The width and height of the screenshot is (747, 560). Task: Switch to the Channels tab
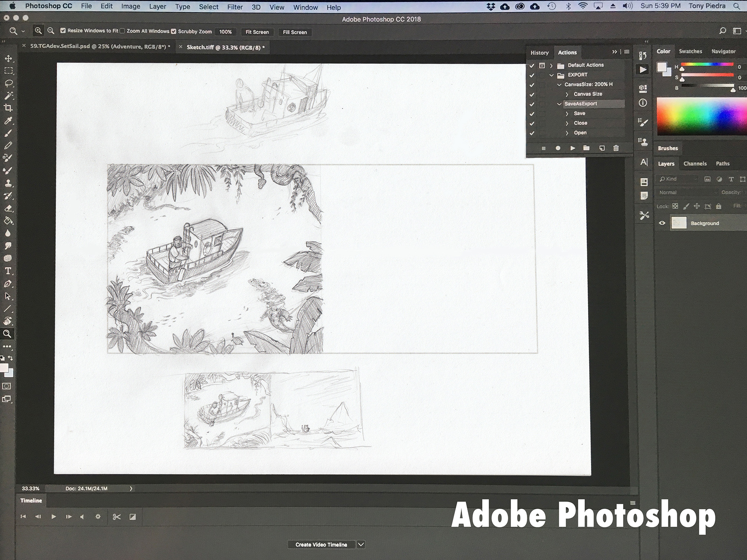pos(695,163)
